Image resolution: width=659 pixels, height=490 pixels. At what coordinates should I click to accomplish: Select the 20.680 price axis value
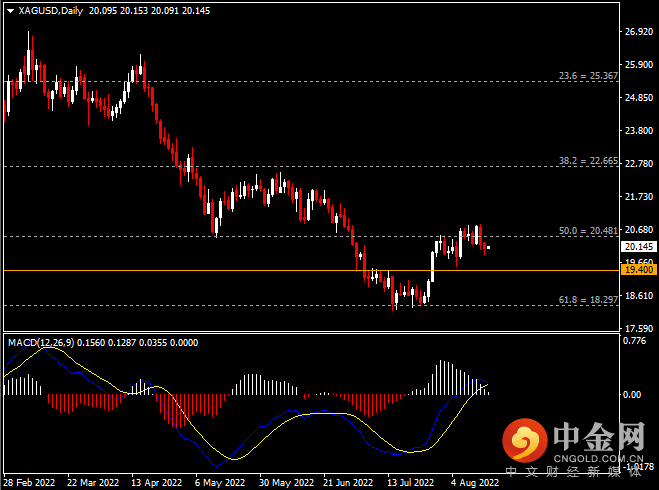tap(639, 229)
